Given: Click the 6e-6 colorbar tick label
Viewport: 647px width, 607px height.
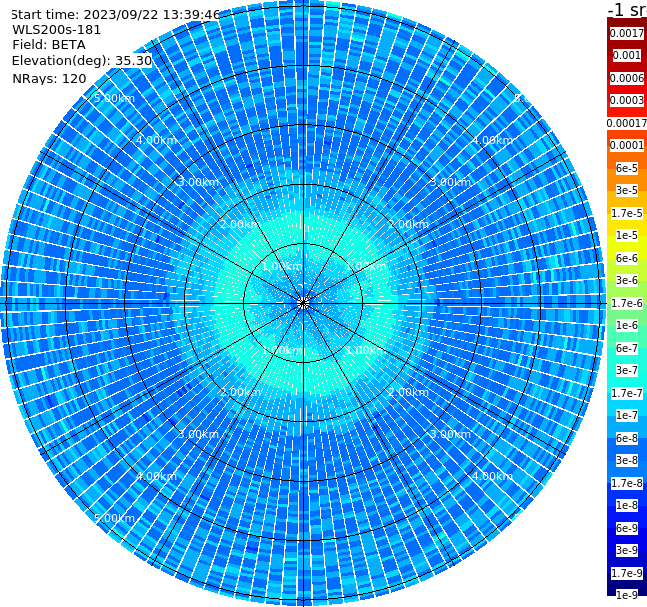Looking at the screenshot, I should coord(627,258).
